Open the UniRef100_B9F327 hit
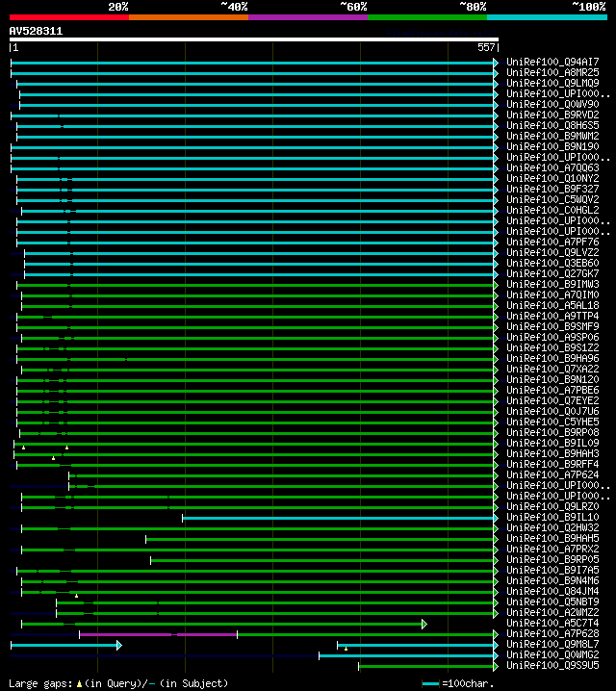This screenshot has width=616, height=691. pyautogui.click(x=552, y=189)
